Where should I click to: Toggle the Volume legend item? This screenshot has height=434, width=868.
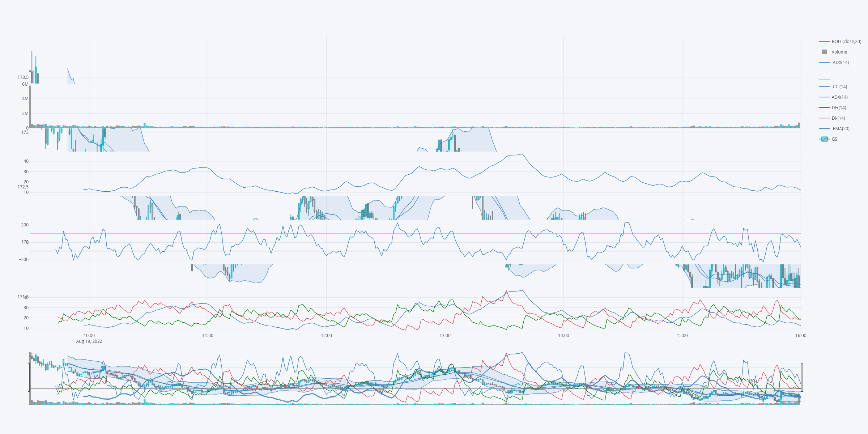click(839, 52)
